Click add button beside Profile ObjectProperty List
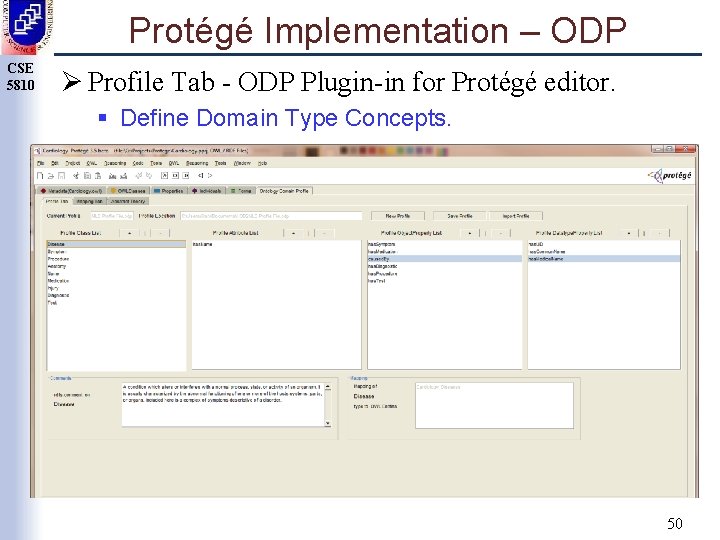This screenshot has width=720, height=540. pyautogui.click(x=470, y=233)
